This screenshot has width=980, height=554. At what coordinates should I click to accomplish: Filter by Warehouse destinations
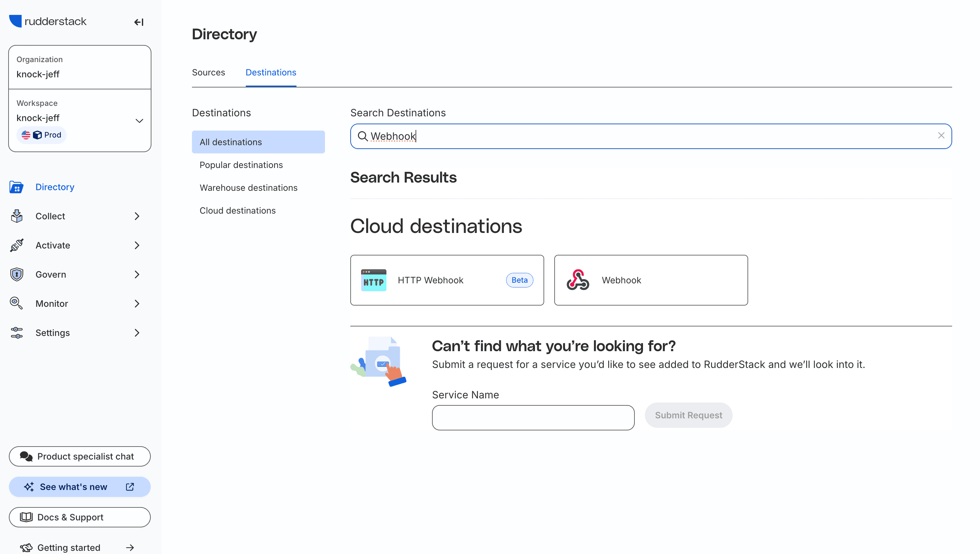pos(248,187)
